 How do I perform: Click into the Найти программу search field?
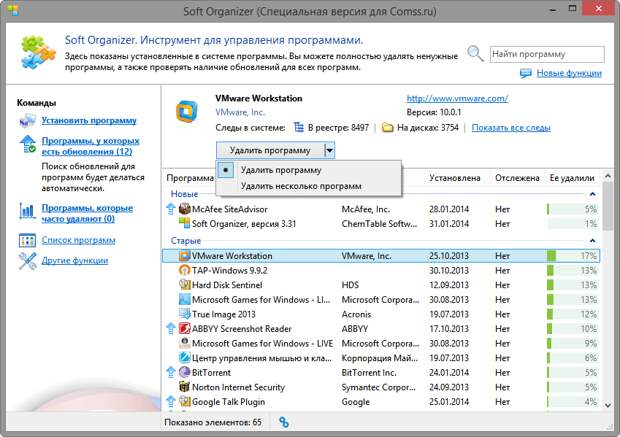pyautogui.click(x=547, y=54)
